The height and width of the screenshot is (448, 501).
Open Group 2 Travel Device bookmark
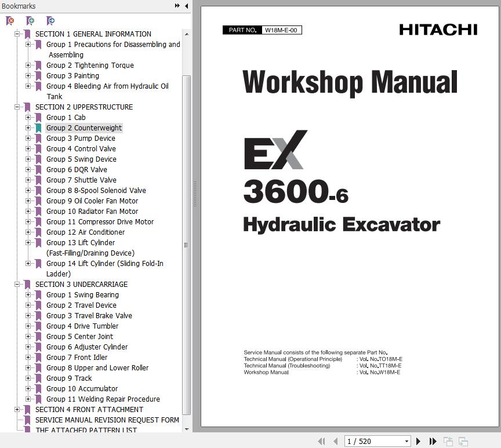tap(82, 305)
